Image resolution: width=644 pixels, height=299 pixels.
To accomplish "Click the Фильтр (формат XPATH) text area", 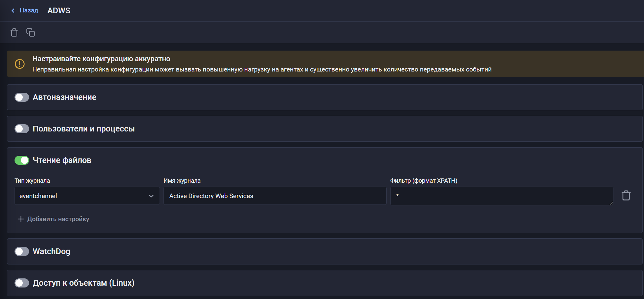I will [502, 196].
